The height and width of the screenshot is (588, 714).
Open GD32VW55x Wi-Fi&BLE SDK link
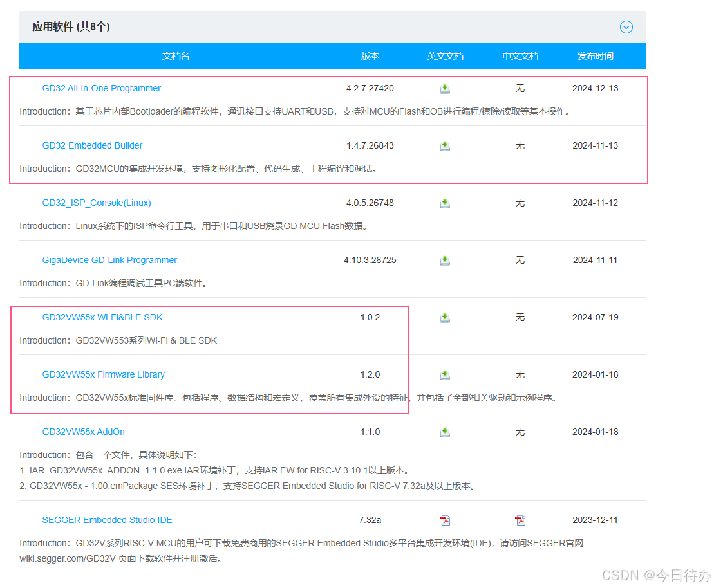[x=102, y=318]
